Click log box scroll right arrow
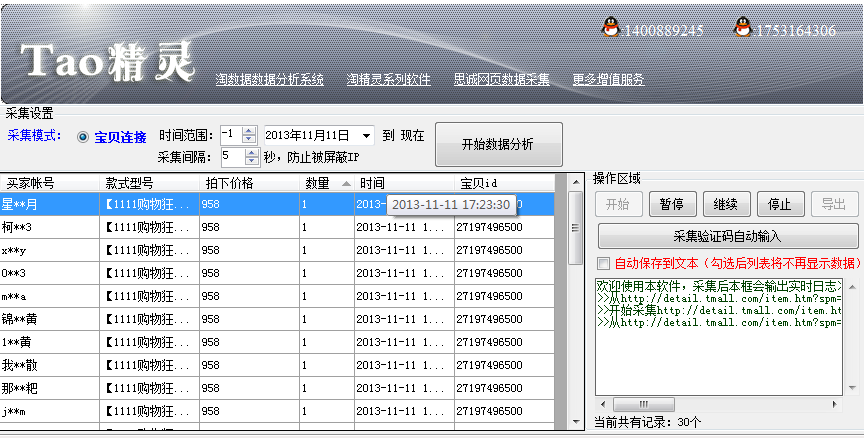The width and height of the screenshot is (864, 438). 836,404
